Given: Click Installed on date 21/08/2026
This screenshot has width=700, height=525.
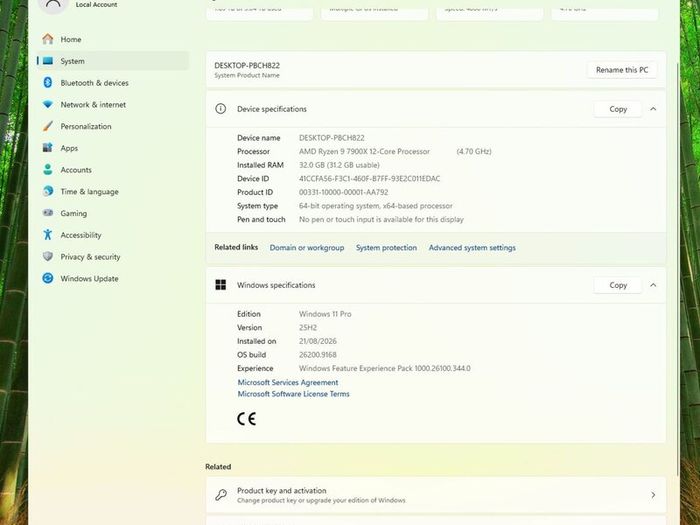Looking at the screenshot, I should (318, 341).
